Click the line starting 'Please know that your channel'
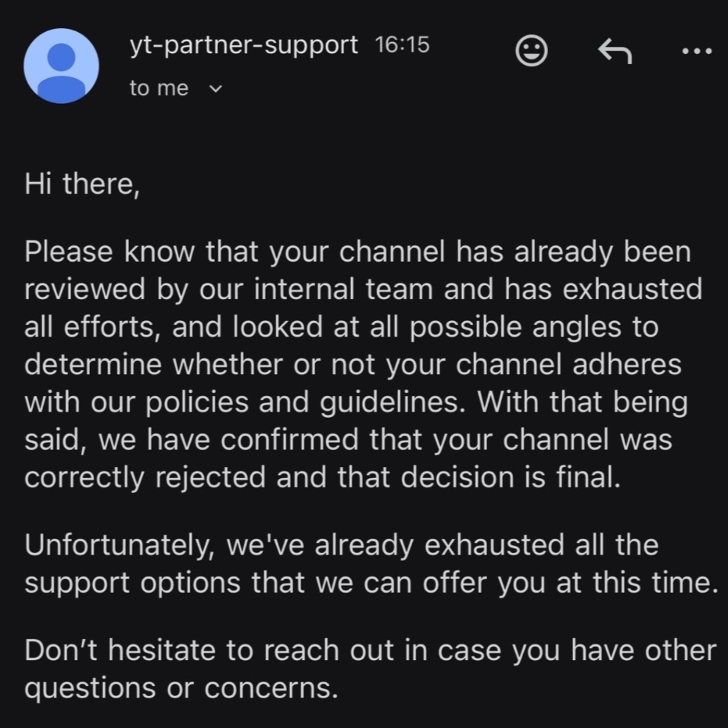Viewport: 728px width, 728px height. click(358, 252)
